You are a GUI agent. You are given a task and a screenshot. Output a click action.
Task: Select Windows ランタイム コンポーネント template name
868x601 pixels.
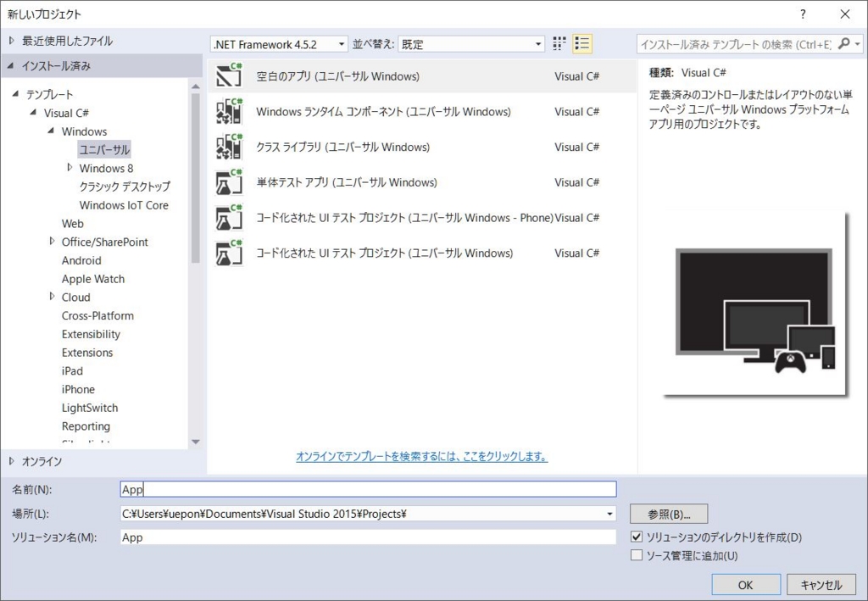383,112
